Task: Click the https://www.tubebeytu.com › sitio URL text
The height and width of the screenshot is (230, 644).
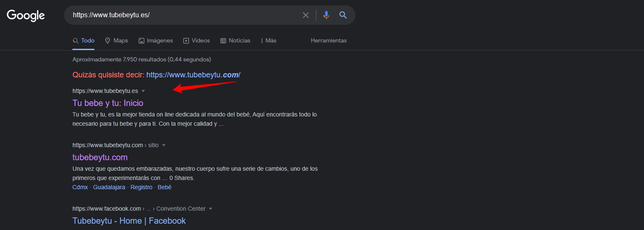Action: (x=115, y=145)
